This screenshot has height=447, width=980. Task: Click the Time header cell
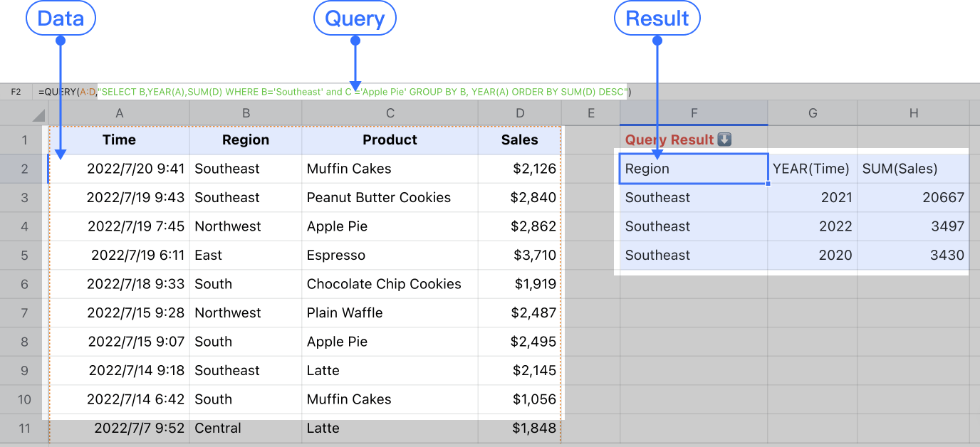(x=119, y=140)
